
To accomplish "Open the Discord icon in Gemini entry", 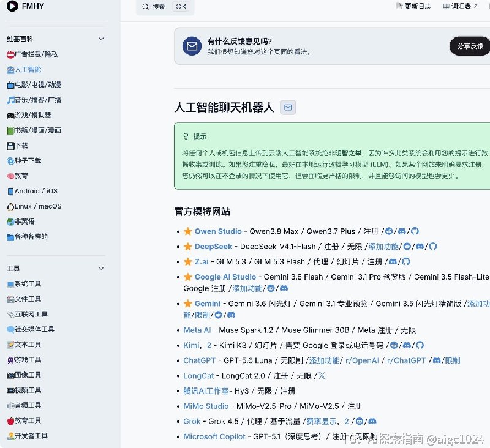I will coord(231,315).
